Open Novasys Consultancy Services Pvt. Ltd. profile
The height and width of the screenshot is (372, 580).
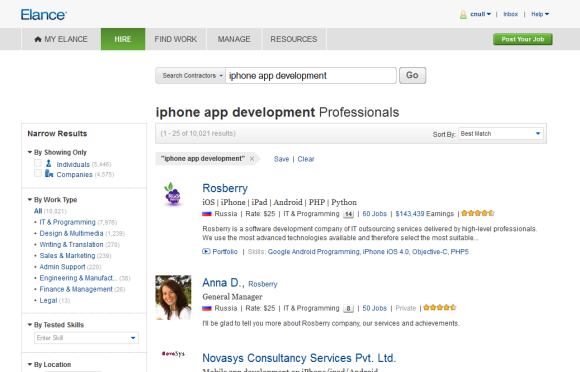click(x=299, y=358)
